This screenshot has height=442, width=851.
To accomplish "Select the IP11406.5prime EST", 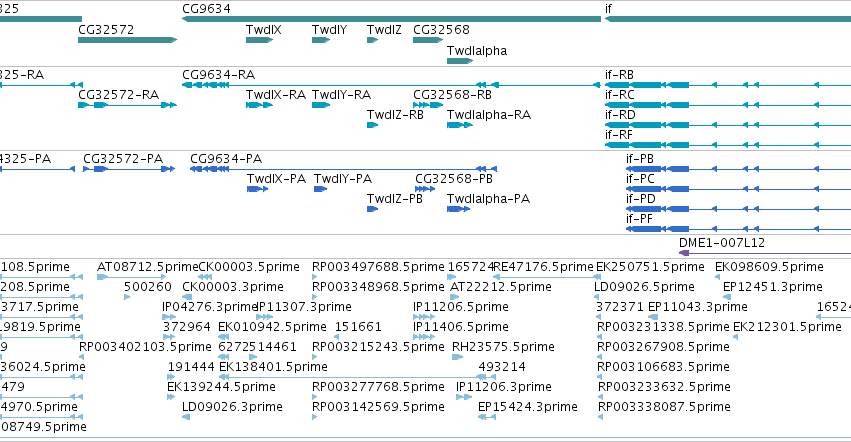I will 424,337.
